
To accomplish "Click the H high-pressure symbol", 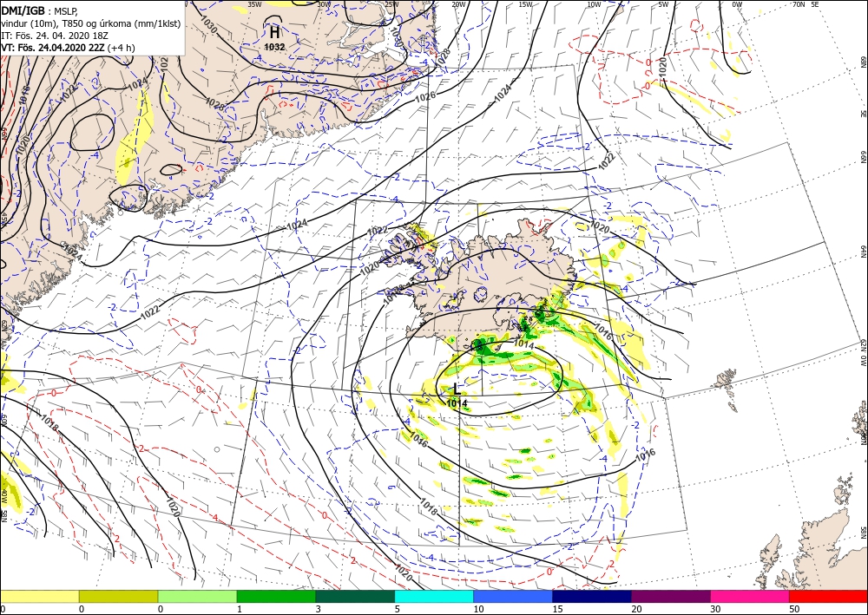I will tap(275, 31).
